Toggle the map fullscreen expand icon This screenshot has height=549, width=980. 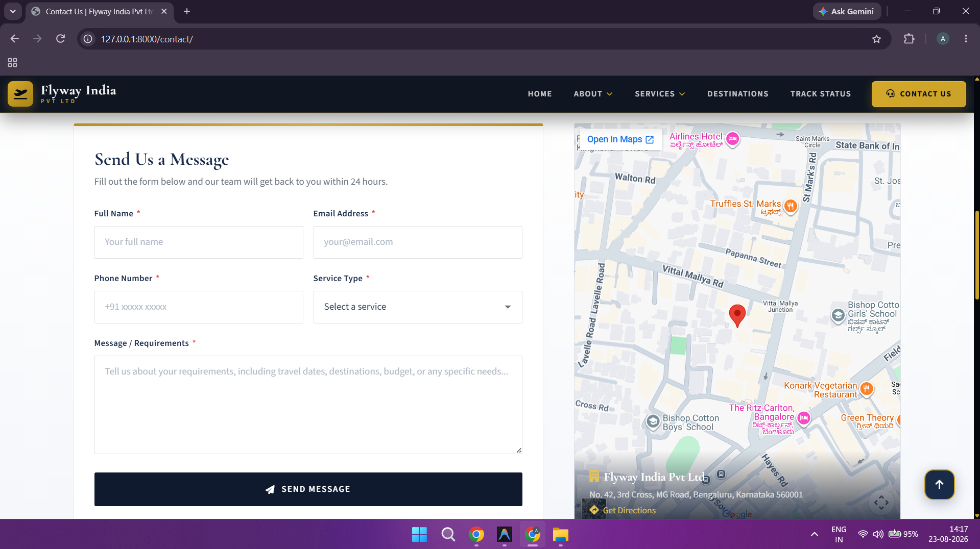(x=881, y=503)
